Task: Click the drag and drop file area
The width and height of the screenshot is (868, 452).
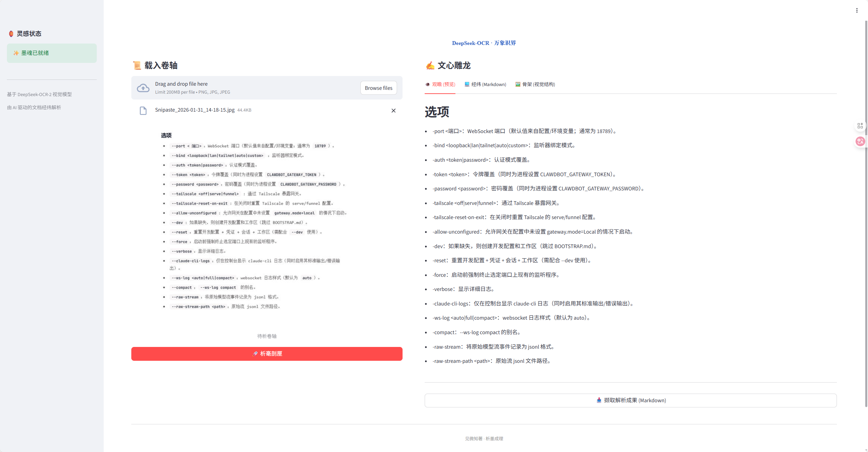Action: [x=267, y=88]
